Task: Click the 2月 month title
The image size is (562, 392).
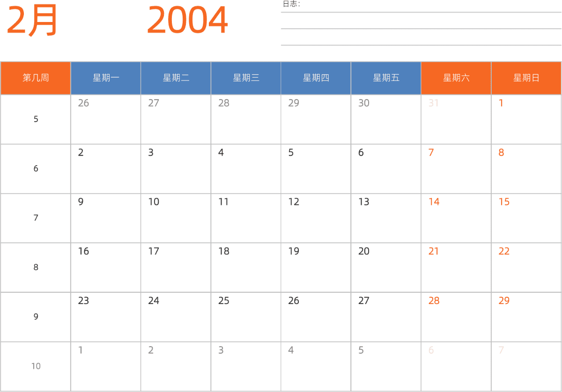Action: click(x=32, y=21)
